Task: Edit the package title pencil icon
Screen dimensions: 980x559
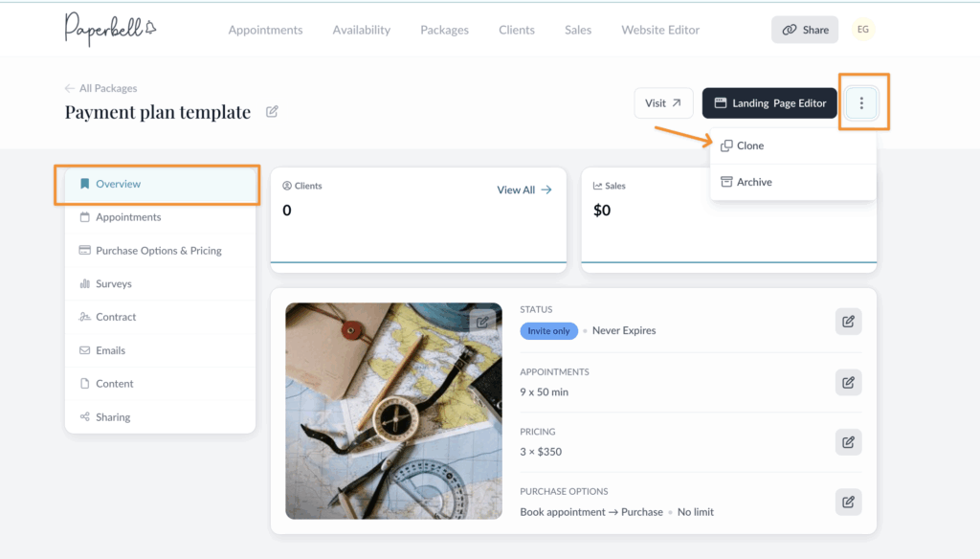Action: coord(272,112)
